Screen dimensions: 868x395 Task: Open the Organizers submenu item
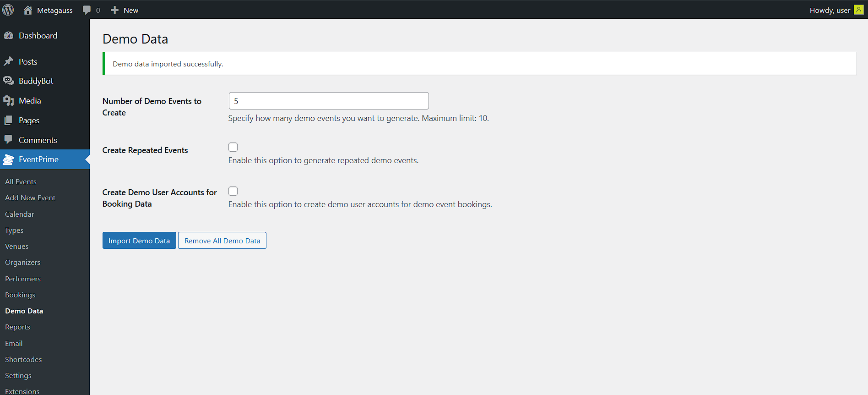click(23, 263)
